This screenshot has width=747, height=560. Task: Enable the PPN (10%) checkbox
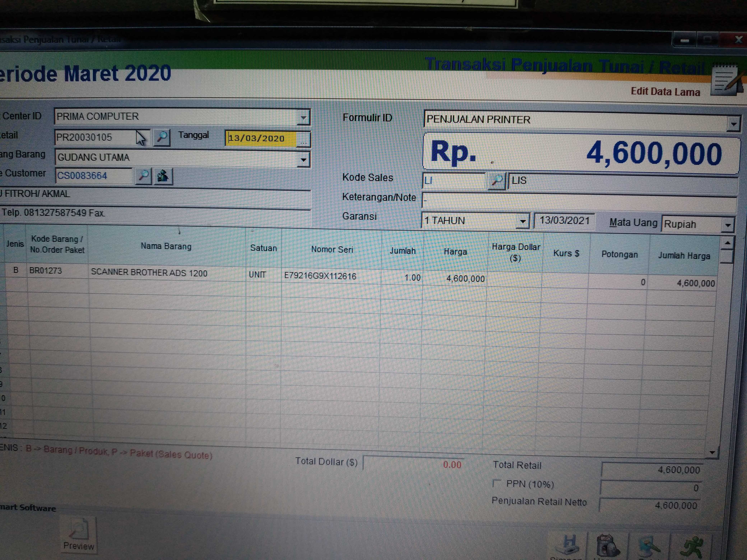pyautogui.click(x=496, y=483)
